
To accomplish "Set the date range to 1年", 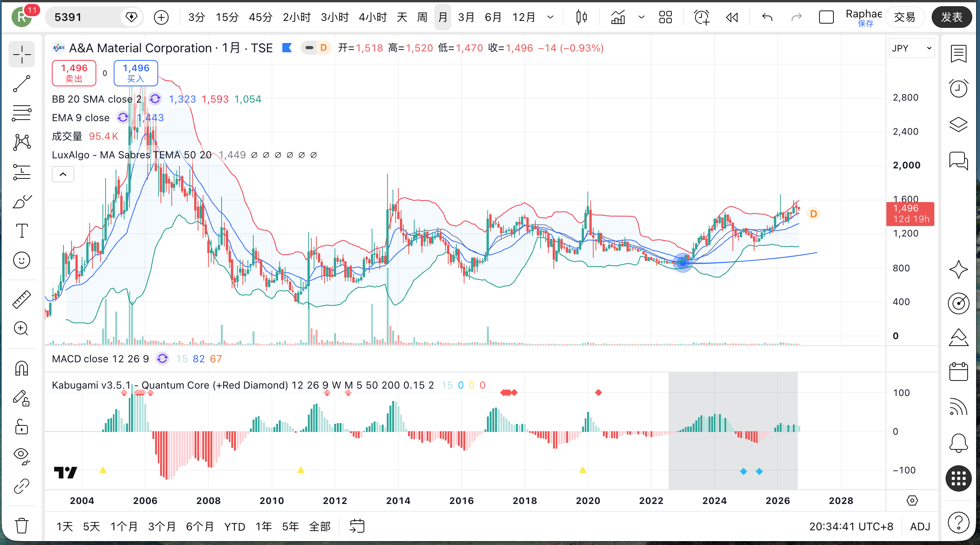I will click(263, 526).
